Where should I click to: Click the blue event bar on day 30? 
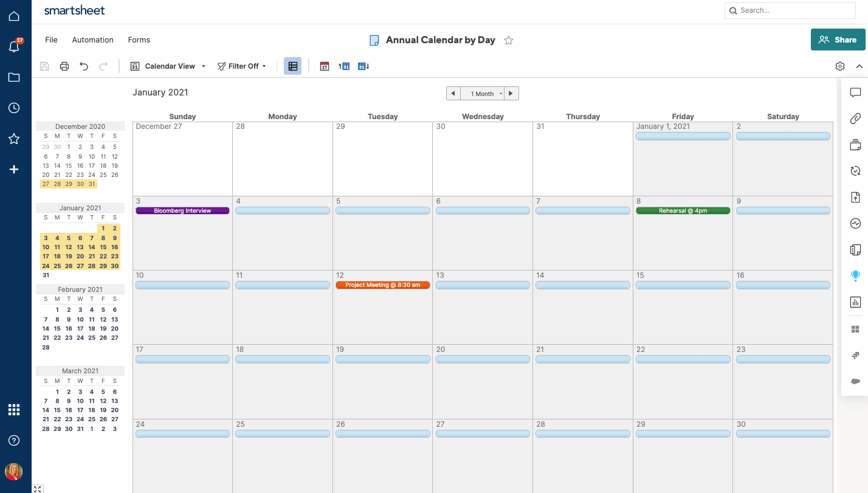click(783, 434)
